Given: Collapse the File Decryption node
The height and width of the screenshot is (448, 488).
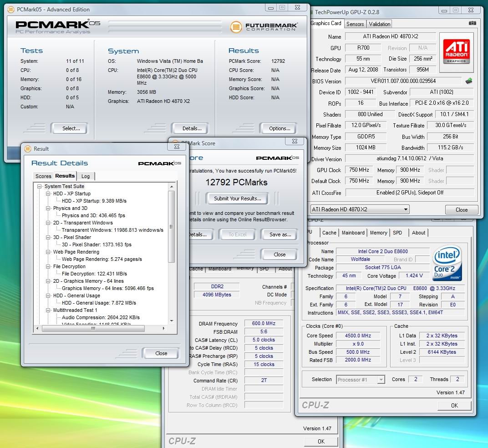Looking at the screenshot, I should 48,266.
